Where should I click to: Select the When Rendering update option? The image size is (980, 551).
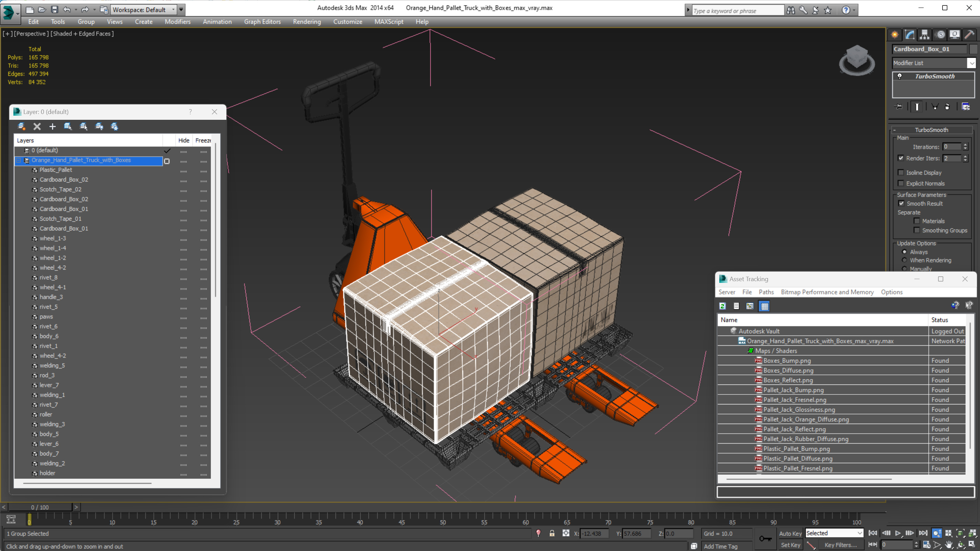tap(904, 260)
